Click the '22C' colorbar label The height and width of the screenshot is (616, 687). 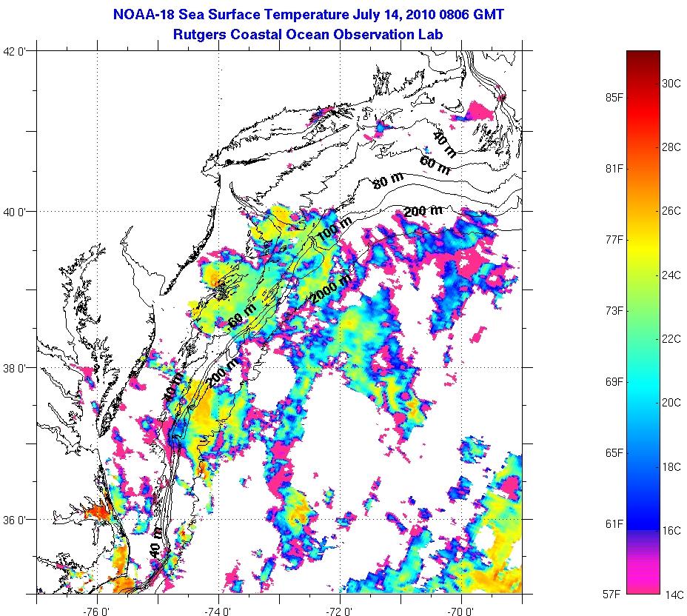click(671, 338)
